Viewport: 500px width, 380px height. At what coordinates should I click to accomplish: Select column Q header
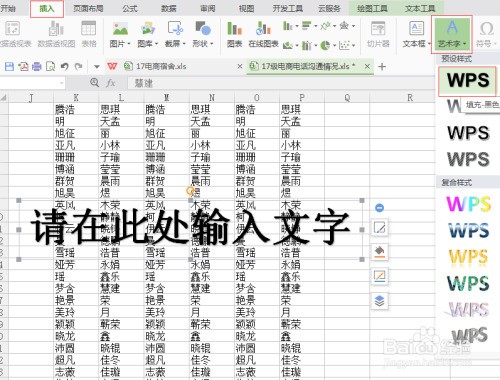[347, 98]
